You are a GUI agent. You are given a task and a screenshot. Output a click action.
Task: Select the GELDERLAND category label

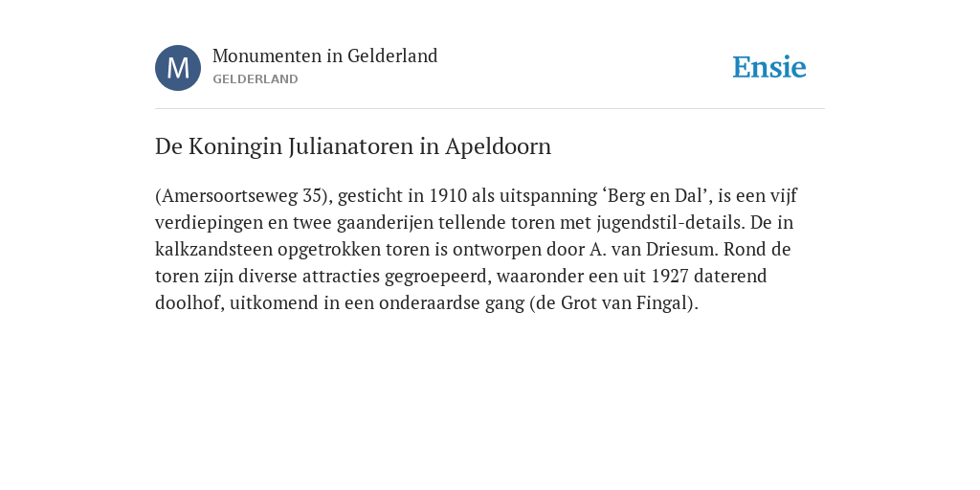pyautogui.click(x=255, y=79)
